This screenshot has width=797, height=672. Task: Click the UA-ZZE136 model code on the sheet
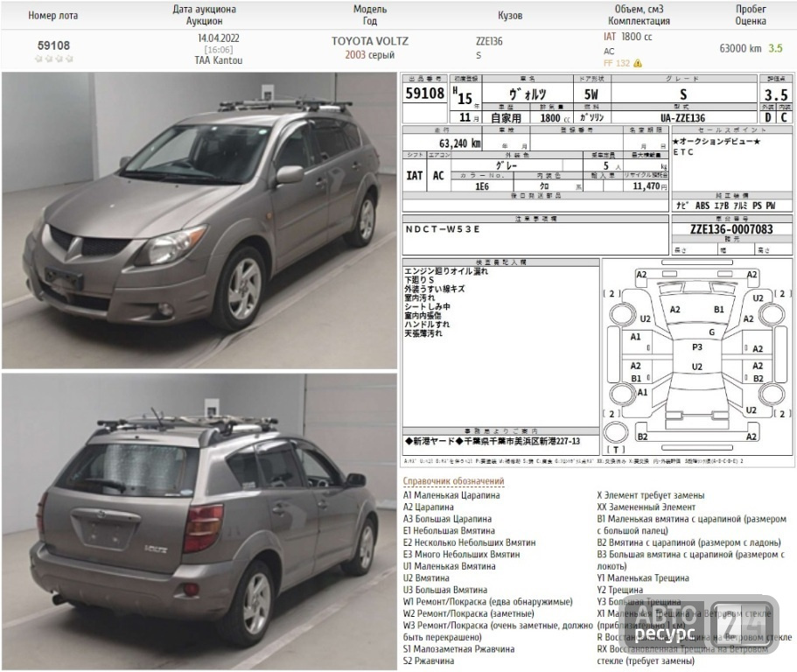tap(682, 118)
